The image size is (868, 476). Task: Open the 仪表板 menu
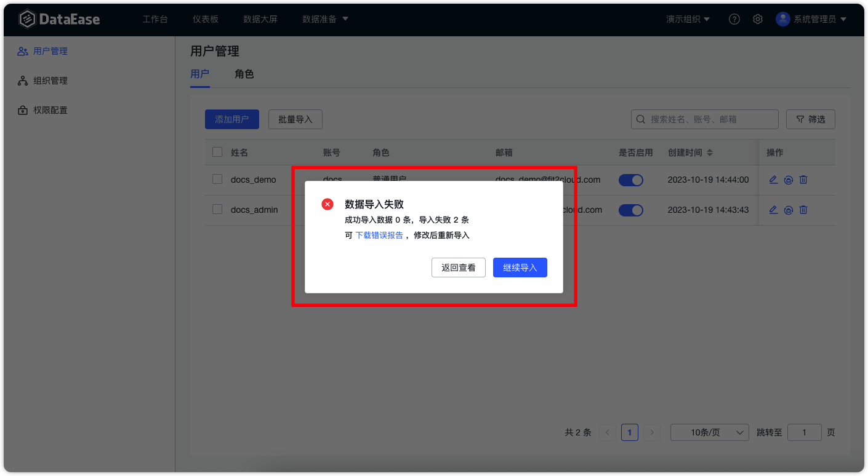click(x=206, y=19)
